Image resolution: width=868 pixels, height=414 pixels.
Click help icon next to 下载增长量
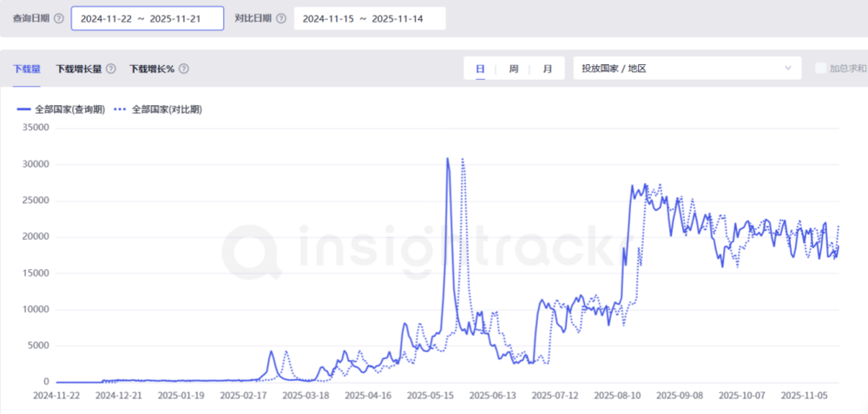[x=111, y=69]
